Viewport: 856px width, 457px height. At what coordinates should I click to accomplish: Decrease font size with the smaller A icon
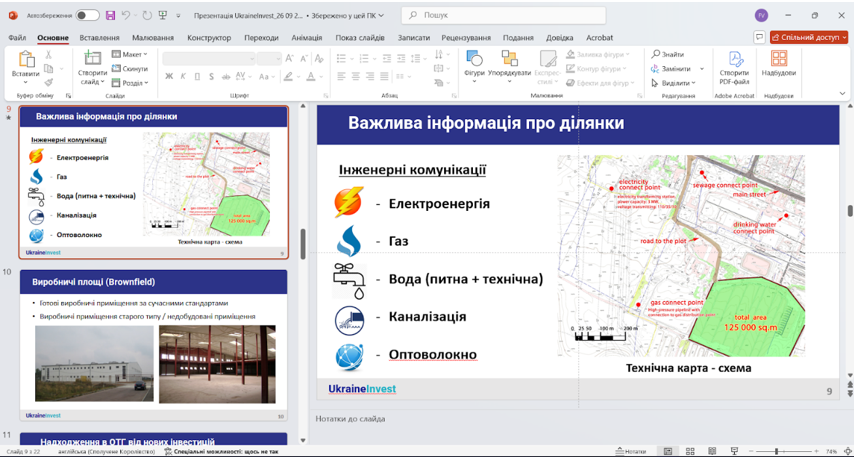[x=304, y=58]
